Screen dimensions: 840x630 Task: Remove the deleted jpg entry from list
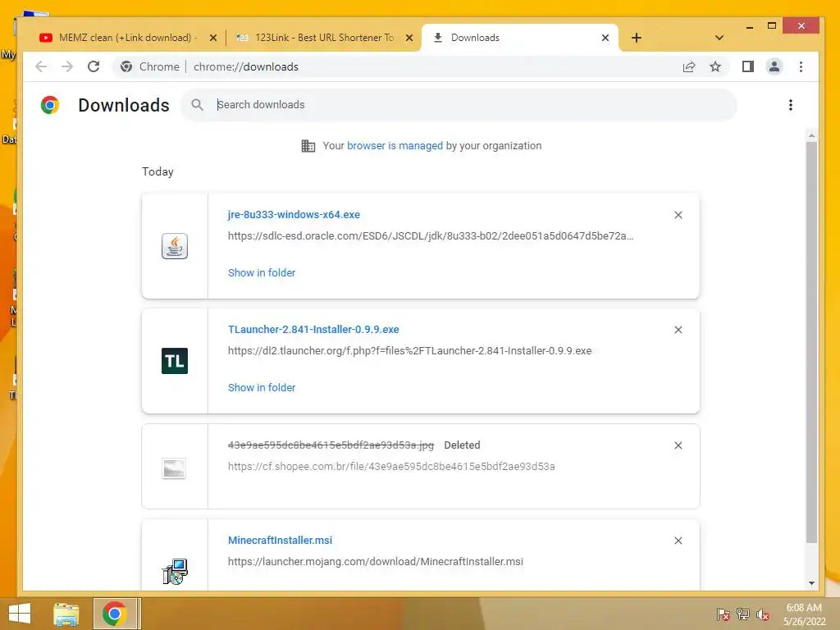pos(678,445)
